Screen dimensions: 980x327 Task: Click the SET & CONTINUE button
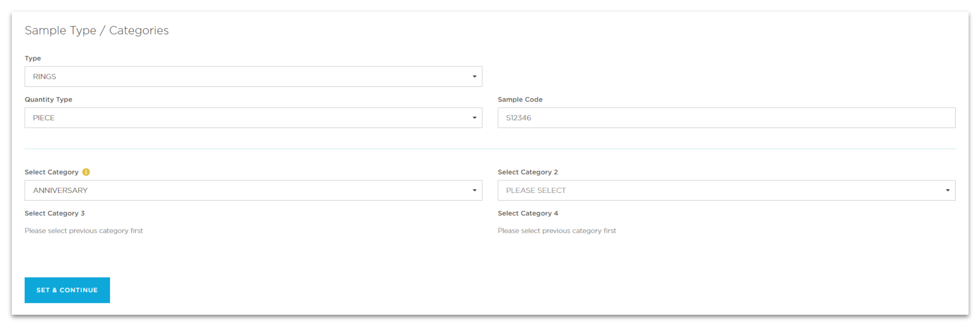click(67, 290)
